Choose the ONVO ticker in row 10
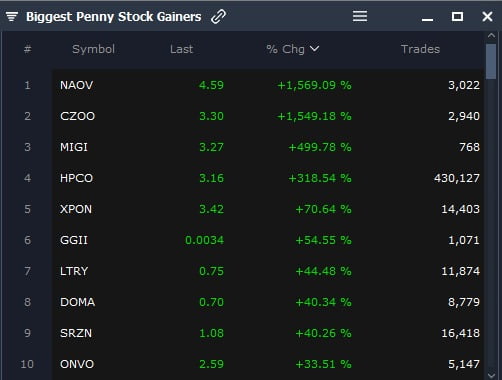502x380 pixels. coord(77,364)
